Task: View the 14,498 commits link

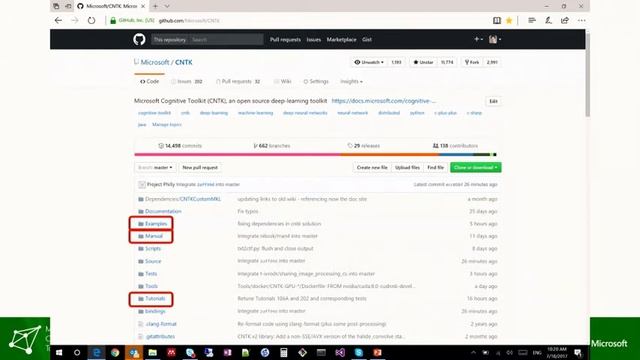Action: (180, 146)
